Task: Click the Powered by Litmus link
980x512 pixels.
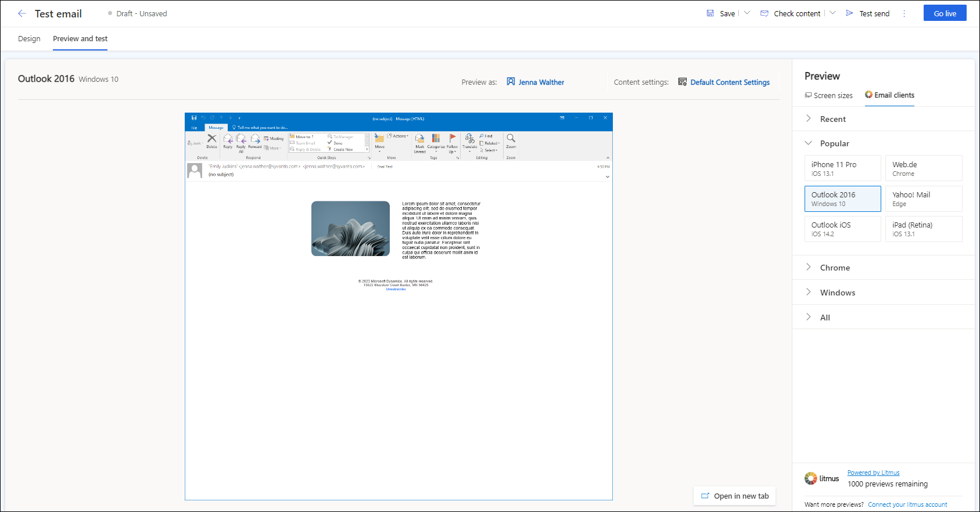Action: [873, 473]
